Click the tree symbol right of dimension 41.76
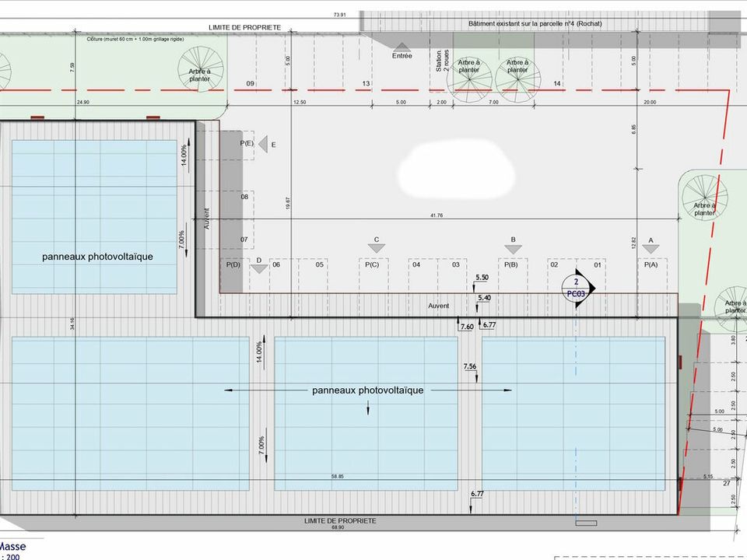Image resolution: width=747 pixels, height=560 pixels. [x=705, y=198]
